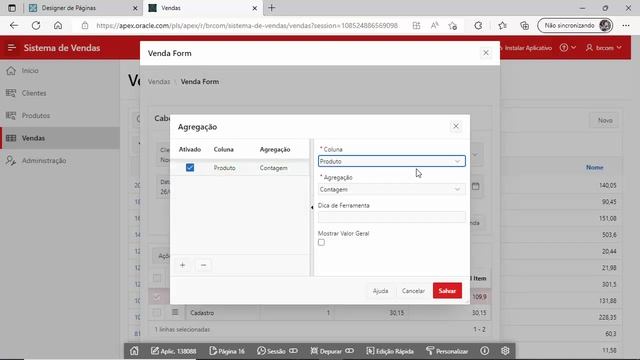The width and height of the screenshot is (640, 360).
Task: Open browser tab actions menu icon
Action: (x=11, y=8)
